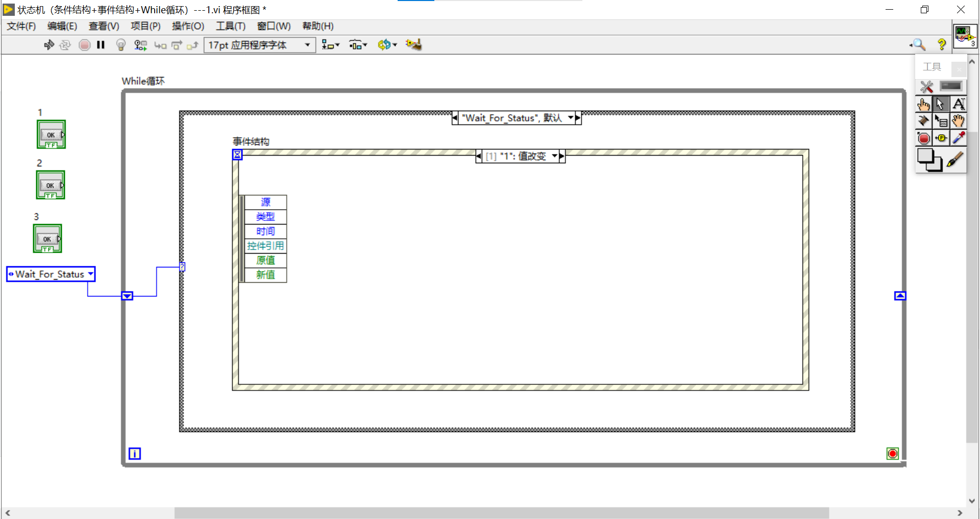This screenshot has width=980, height=519.
Task: Open the 操作(O) menu
Action: pos(188,26)
